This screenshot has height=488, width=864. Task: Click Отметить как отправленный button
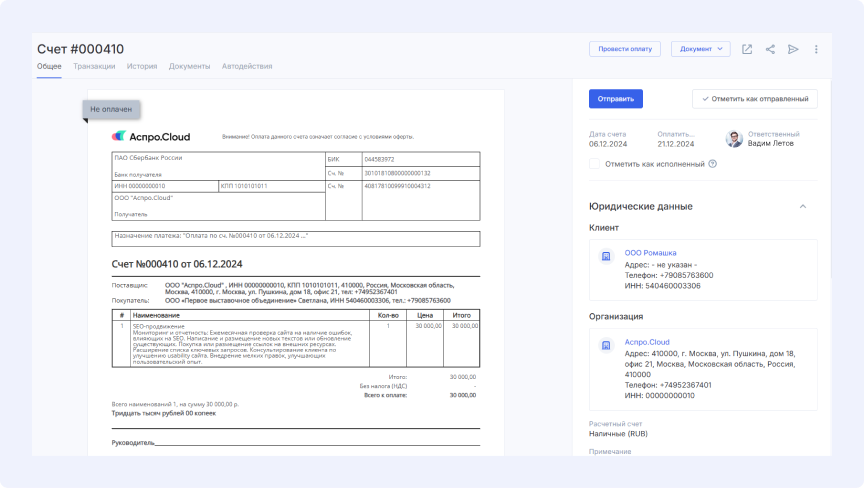coord(755,99)
